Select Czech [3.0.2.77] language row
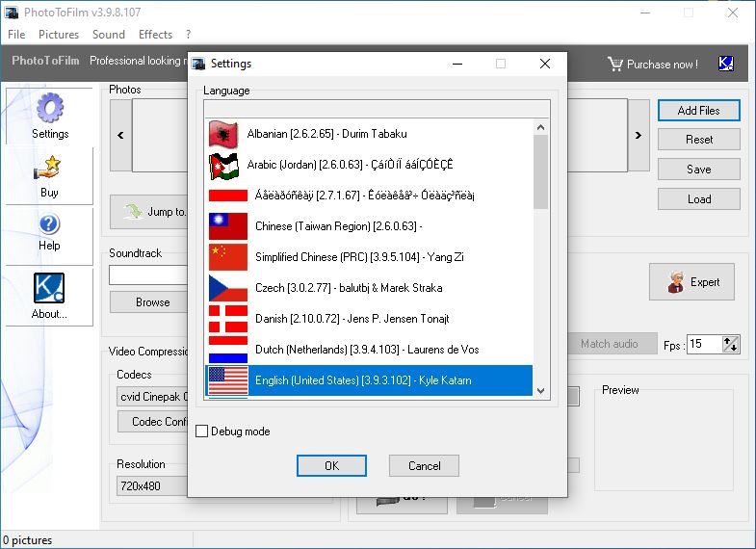The width and height of the screenshot is (756, 549). [x=369, y=288]
